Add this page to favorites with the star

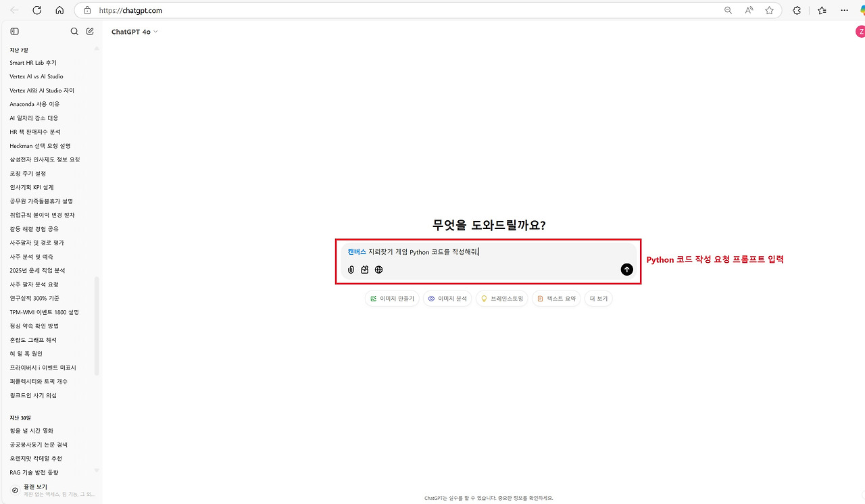[x=769, y=10]
